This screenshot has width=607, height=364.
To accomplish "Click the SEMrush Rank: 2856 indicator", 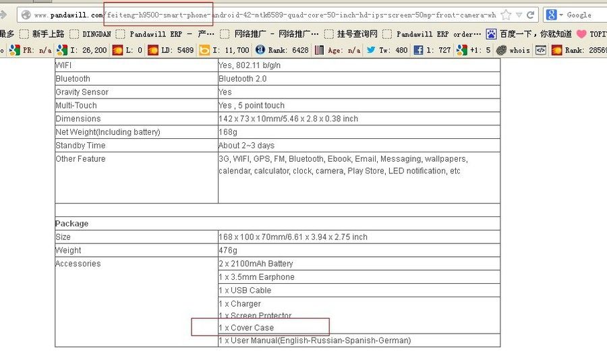I will [579, 50].
